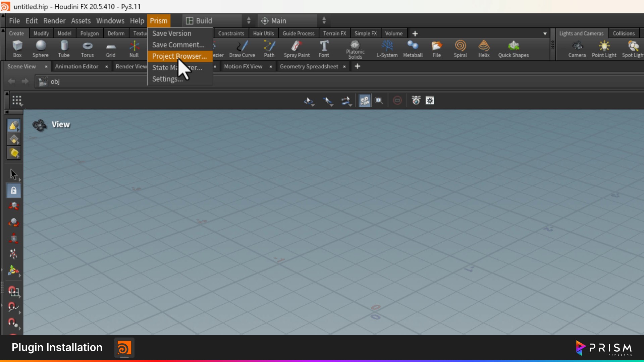Go back in network path history
The image size is (644, 362).
click(x=11, y=81)
